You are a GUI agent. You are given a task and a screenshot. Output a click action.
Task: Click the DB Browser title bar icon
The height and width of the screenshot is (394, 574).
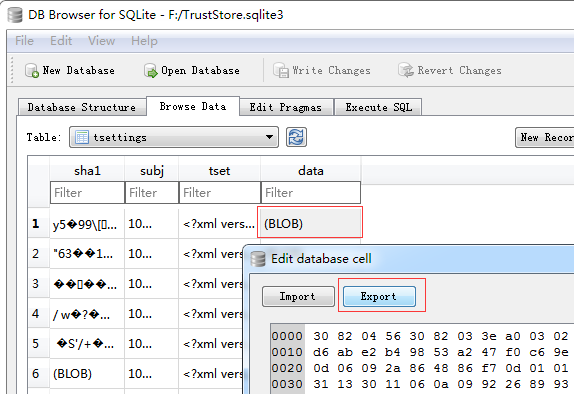[x=15, y=15]
